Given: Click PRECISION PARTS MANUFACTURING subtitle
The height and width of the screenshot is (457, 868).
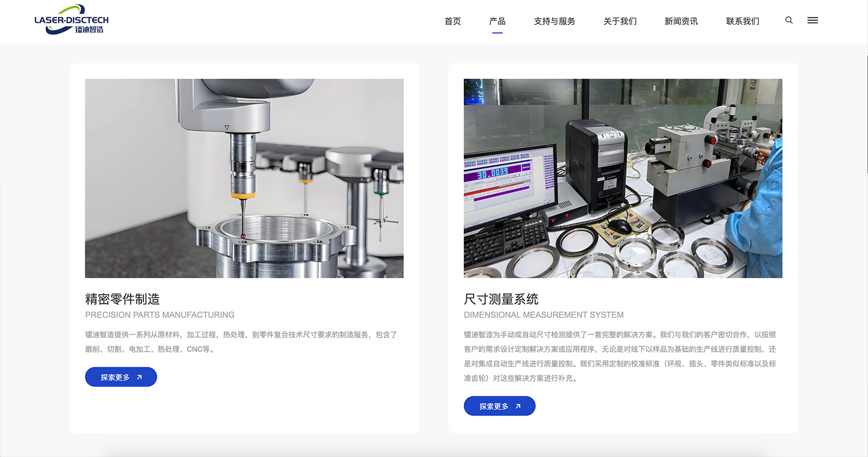Looking at the screenshot, I should tap(160, 315).
